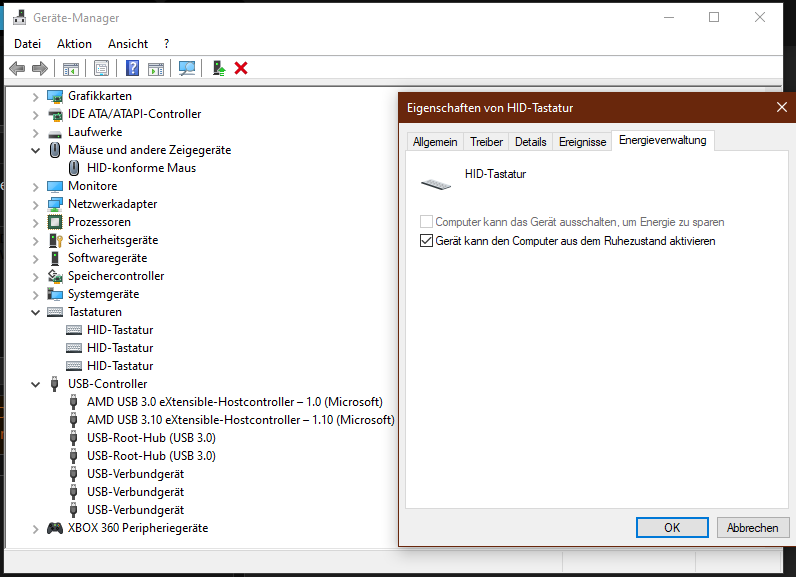796x577 pixels.
Task: Click the Monitore category icon
Action: pos(55,186)
